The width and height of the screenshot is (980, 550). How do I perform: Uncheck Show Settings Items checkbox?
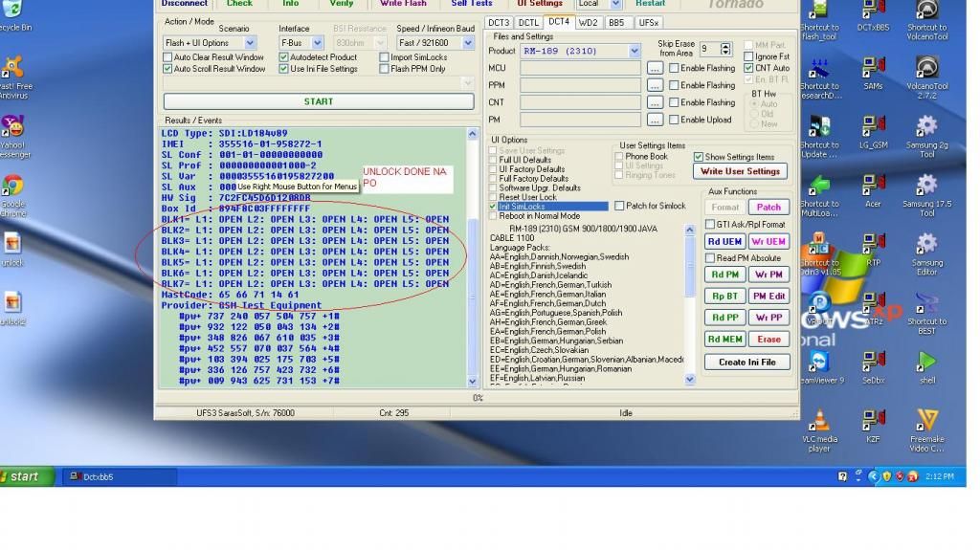(x=698, y=157)
